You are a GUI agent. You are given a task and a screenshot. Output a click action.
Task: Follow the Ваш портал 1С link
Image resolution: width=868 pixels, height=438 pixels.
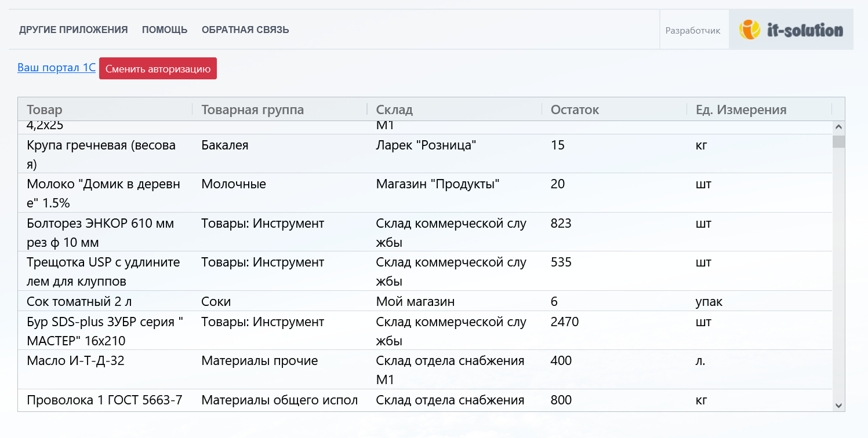(56, 68)
